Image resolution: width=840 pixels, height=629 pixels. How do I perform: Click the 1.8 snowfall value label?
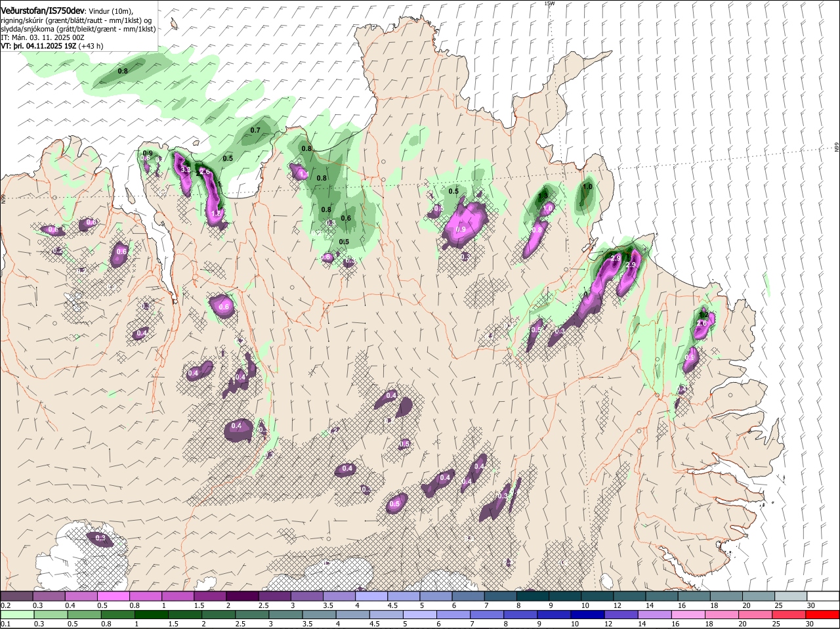click(216, 213)
